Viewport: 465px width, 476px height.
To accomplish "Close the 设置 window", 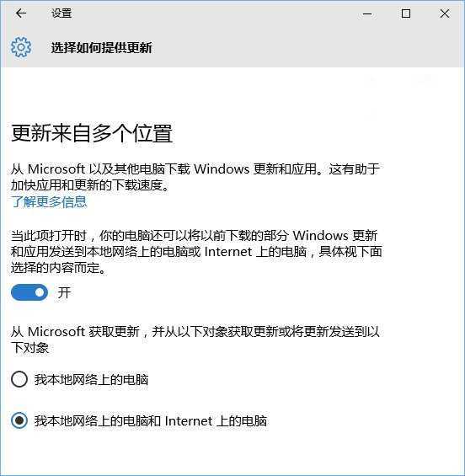I will 445,13.
